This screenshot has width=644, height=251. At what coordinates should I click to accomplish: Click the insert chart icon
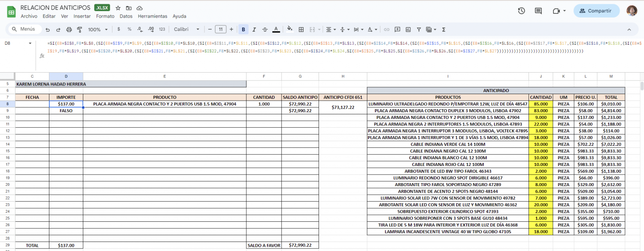[x=408, y=29]
